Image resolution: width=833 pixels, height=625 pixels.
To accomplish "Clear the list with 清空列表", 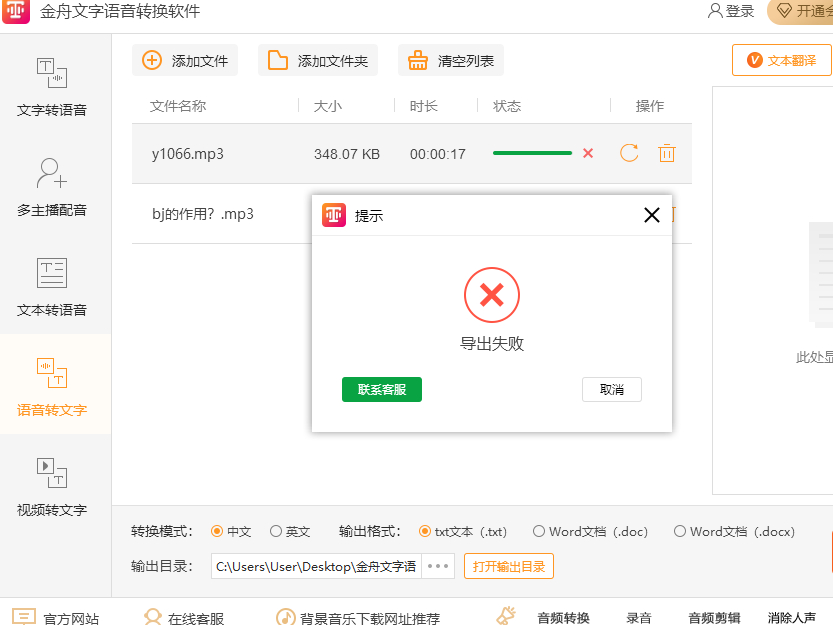I will [x=450, y=61].
